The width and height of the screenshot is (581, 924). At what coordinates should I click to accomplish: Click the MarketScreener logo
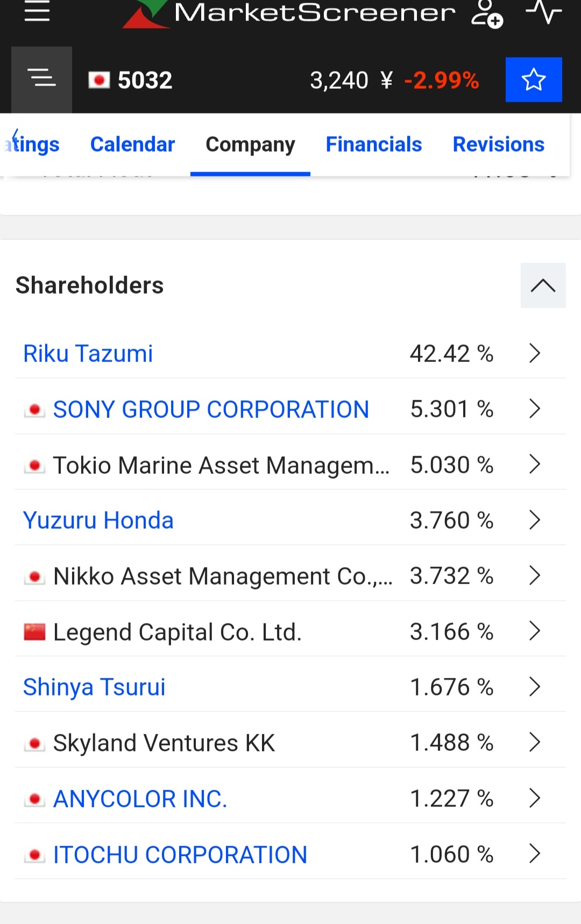pyautogui.click(x=289, y=13)
